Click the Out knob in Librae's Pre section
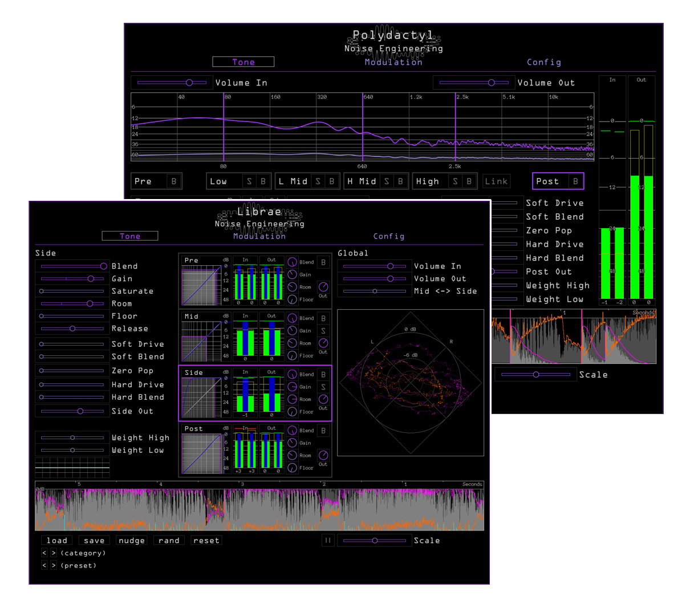686x616 pixels. (x=323, y=286)
